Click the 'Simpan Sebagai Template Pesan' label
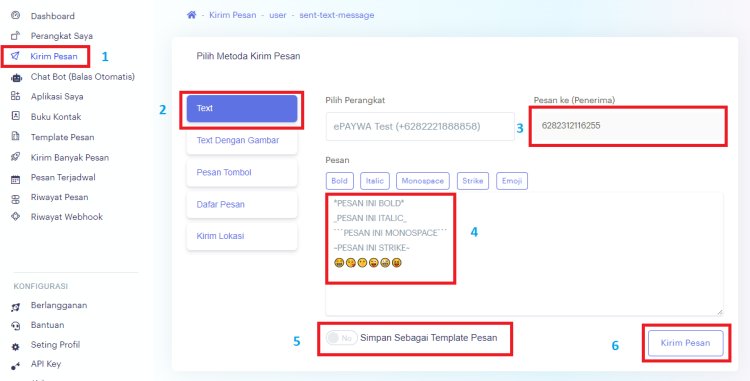This screenshot has height=381, width=750. pos(429,338)
